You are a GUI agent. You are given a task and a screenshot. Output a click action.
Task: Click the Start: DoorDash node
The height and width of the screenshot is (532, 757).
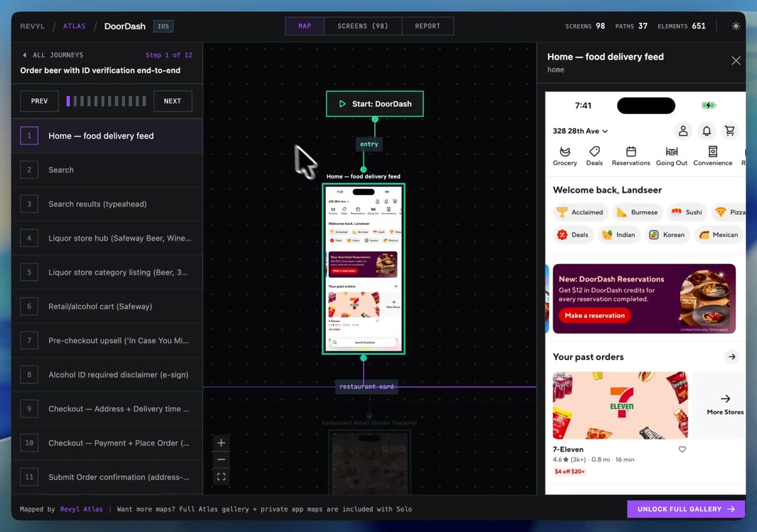[x=375, y=104]
